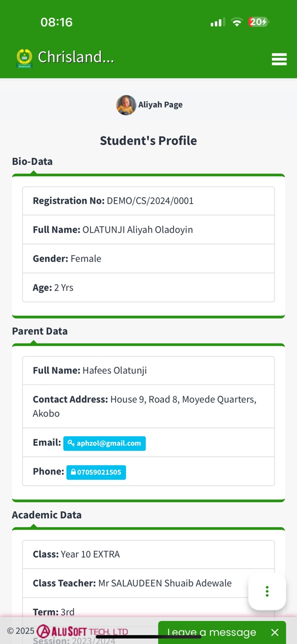
Task: Tap the 08:16 clock in status bar
Action: 56,22
